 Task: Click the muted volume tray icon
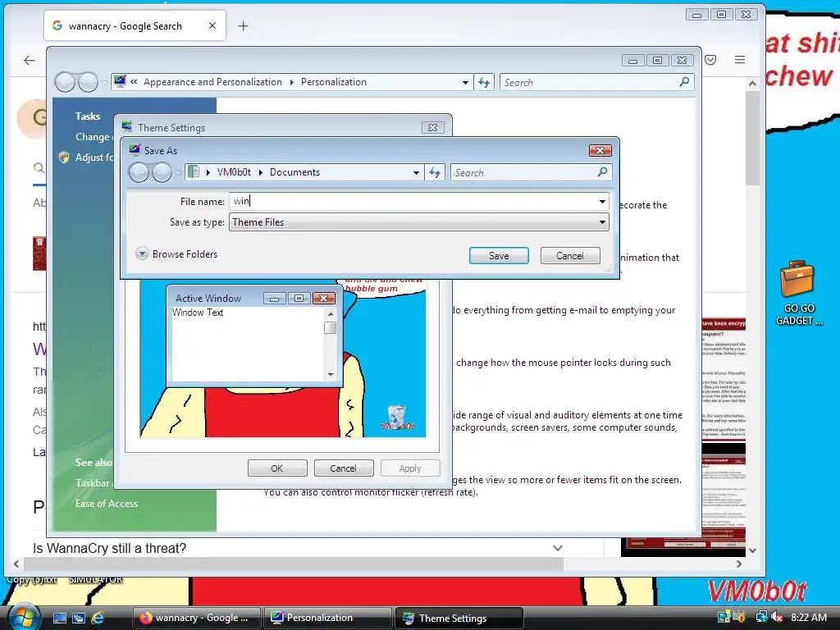tap(777, 617)
